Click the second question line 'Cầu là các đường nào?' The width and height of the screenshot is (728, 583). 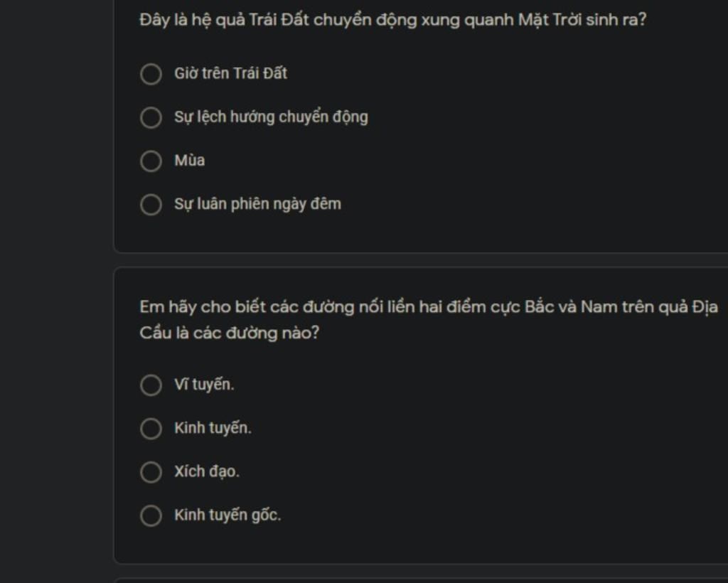230,333
